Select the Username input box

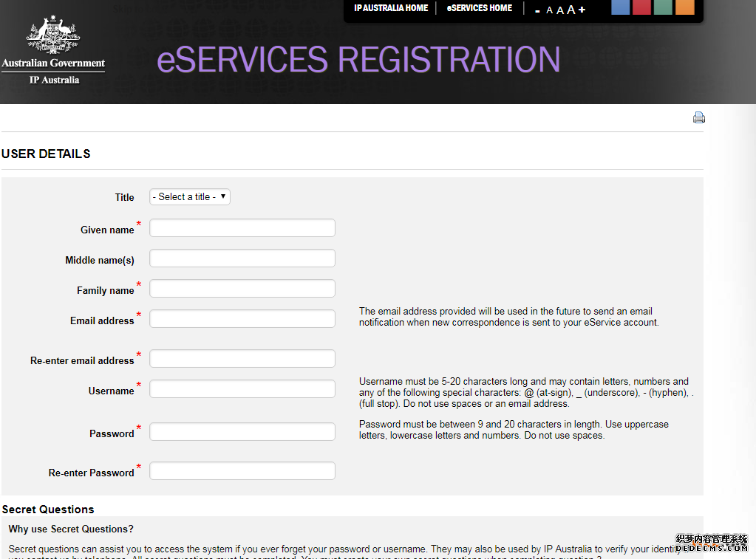(242, 389)
